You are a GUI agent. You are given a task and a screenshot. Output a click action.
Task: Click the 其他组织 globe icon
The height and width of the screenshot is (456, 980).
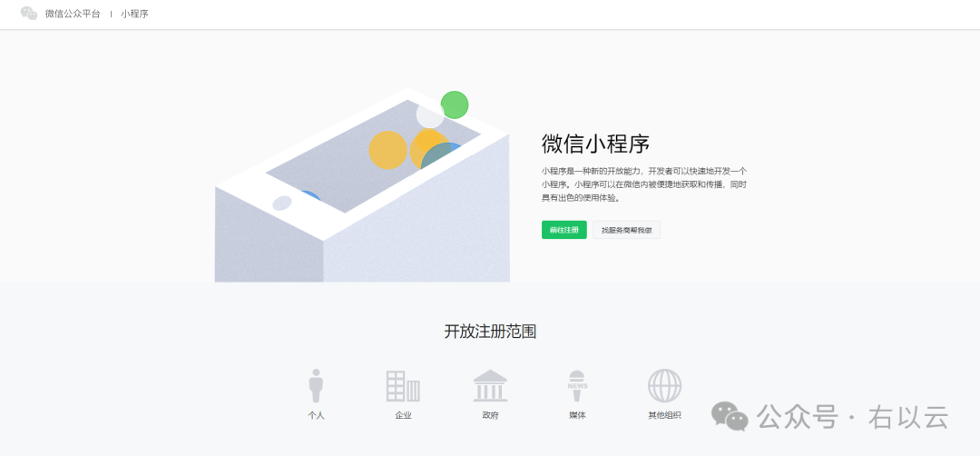click(664, 385)
